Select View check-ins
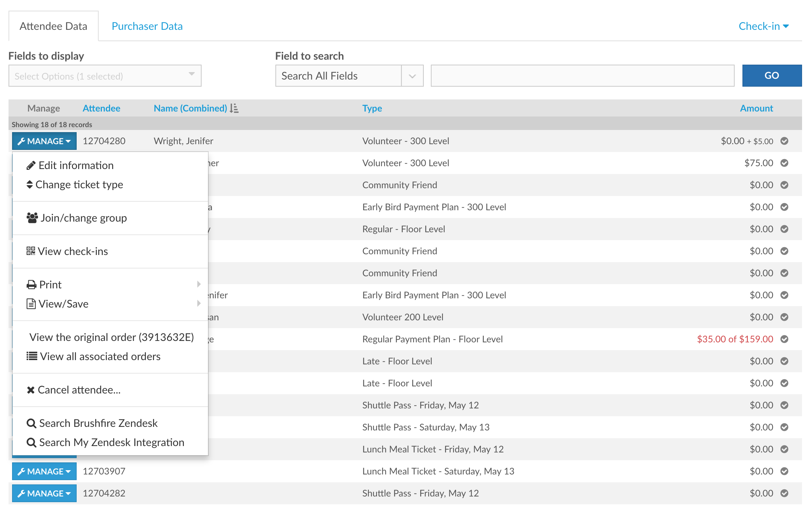Viewport: 812px width, 505px height. tap(110, 251)
